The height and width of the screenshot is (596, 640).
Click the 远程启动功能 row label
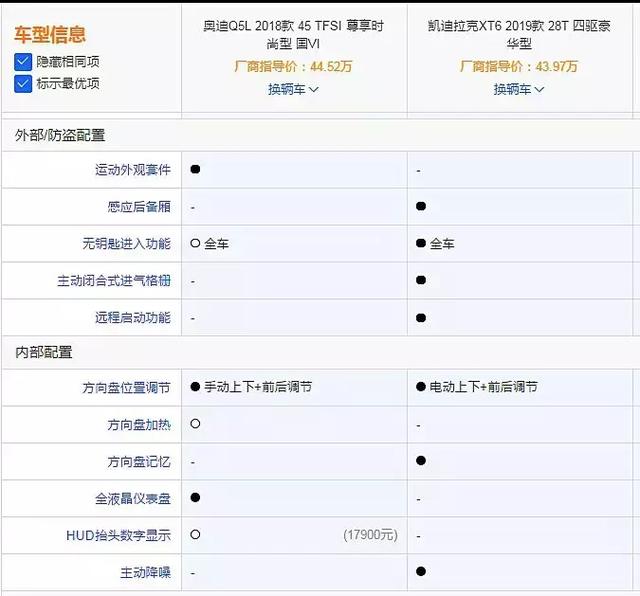click(x=133, y=317)
